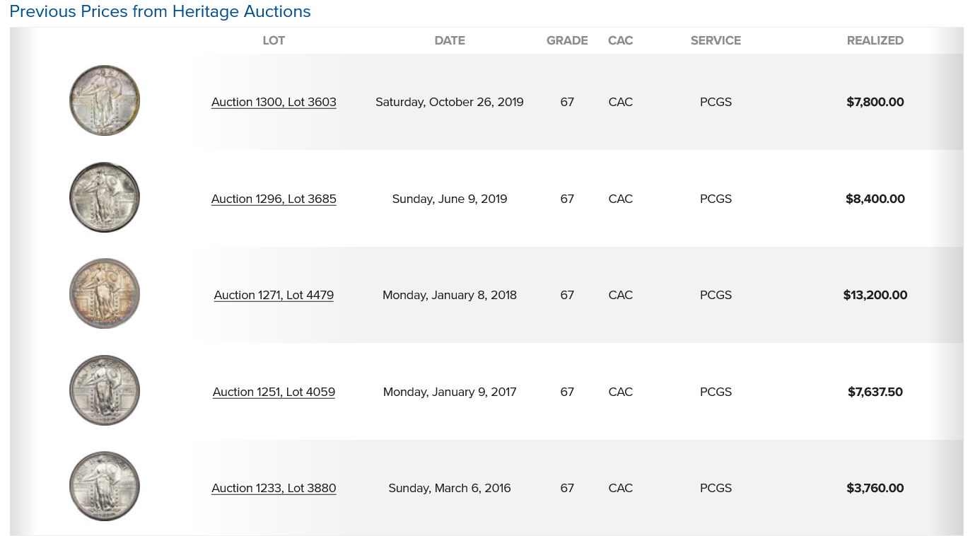View toned coin photo for Lot 4479
Screen dimensions: 980x536
(105, 294)
